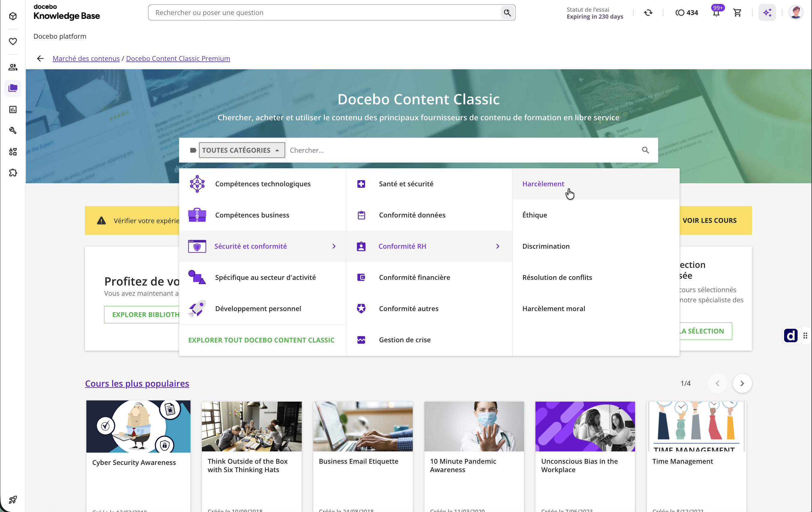Click the trial status Expiring in 230 days
The height and width of the screenshot is (512, 812).
click(595, 13)
